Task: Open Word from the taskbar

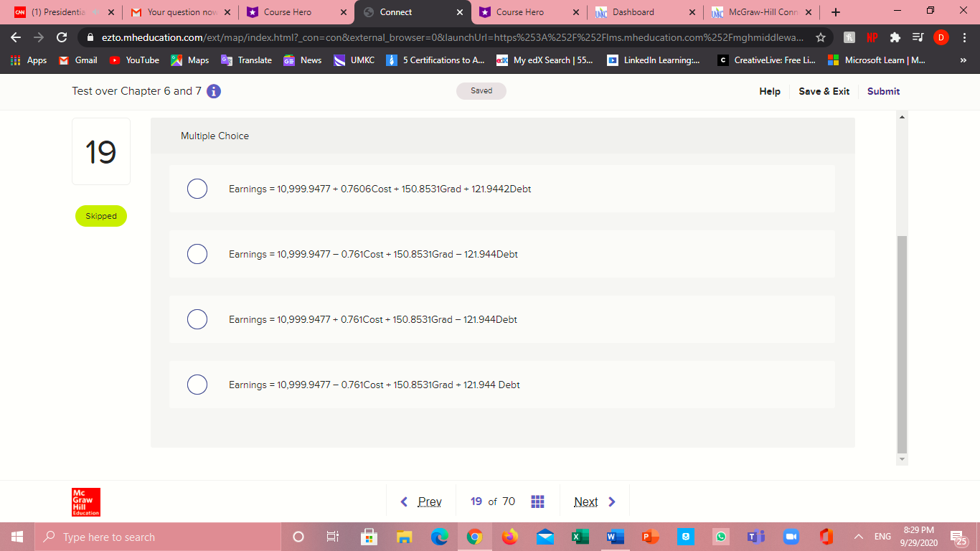Action: pyautogui.click(x=615, y=537)
